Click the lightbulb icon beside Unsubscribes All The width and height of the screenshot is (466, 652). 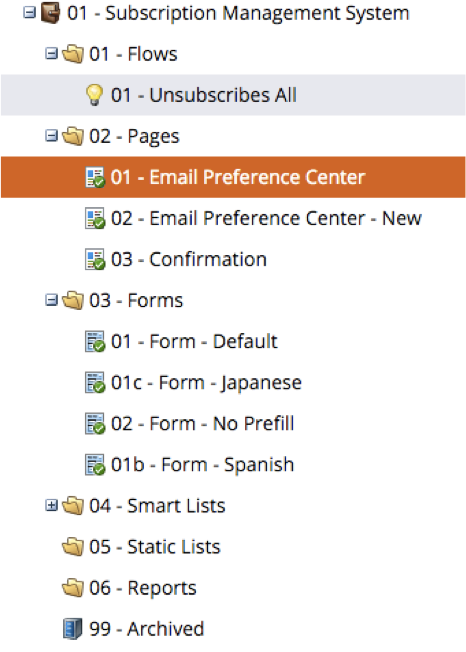[x=94, y=95]
